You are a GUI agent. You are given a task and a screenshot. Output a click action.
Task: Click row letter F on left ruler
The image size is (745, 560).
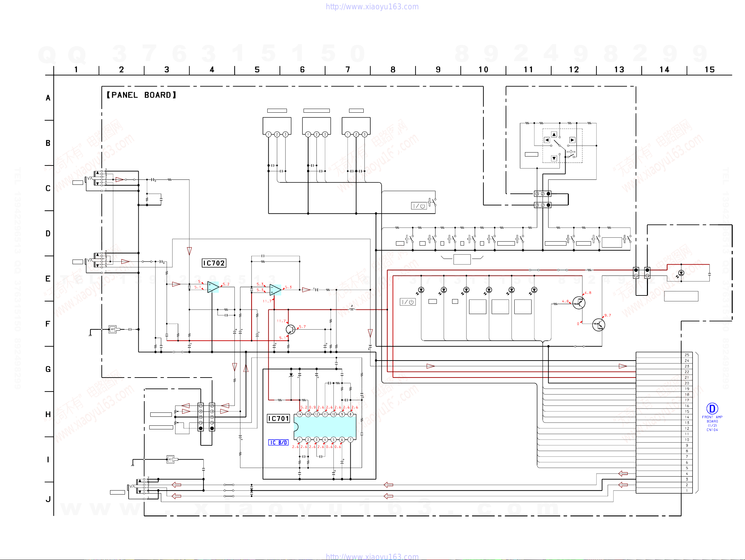pyautogui.click(x=48, y=324)
